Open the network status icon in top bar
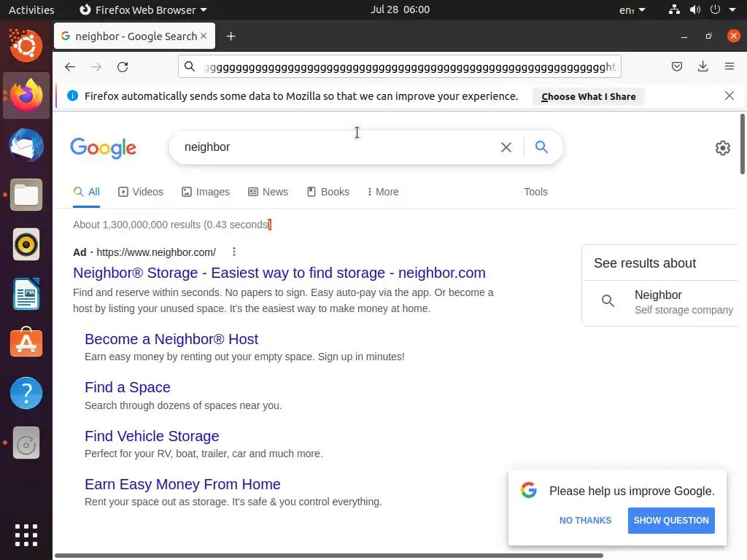 click(674, 9)
